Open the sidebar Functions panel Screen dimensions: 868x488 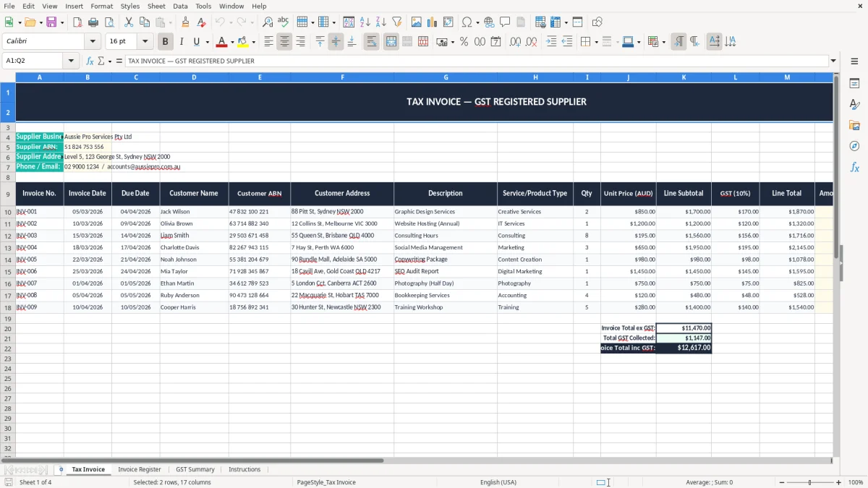tap(854, 167)
